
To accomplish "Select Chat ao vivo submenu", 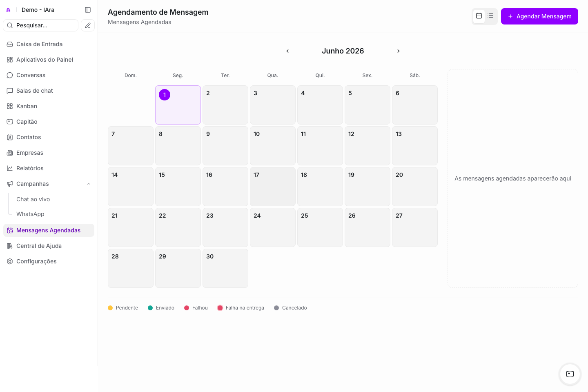I will pyautogui.click(x=33, y=199).
